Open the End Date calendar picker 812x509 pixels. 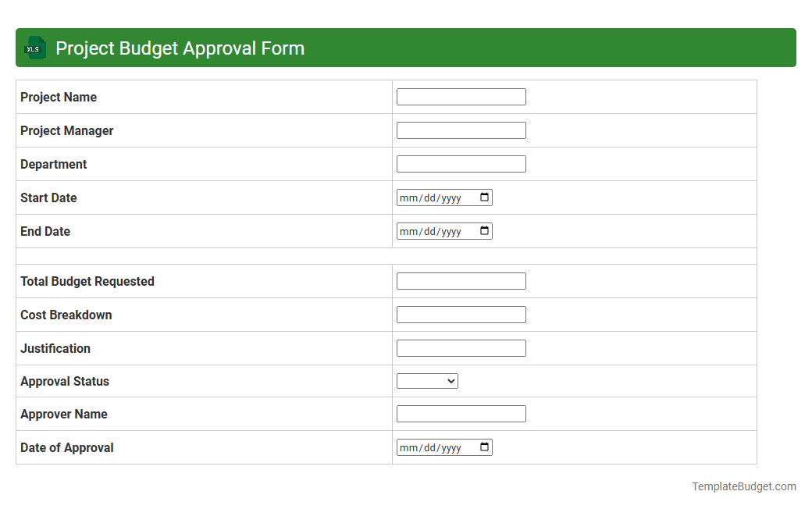pyautogui.click(x=486, y=231)
